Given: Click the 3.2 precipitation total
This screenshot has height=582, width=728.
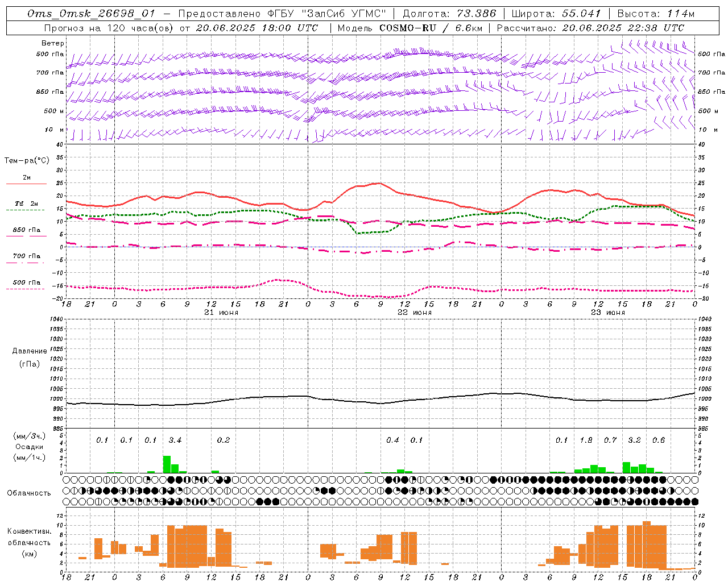Looking at the screenshot, I should point(634,440).
